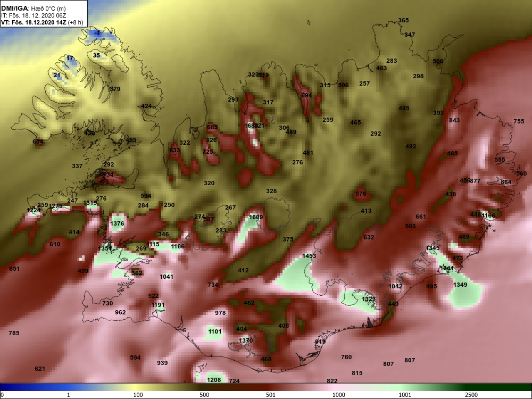Click the map value '610'
Viewport: 532px width, 399px height.
click(55, 244)
